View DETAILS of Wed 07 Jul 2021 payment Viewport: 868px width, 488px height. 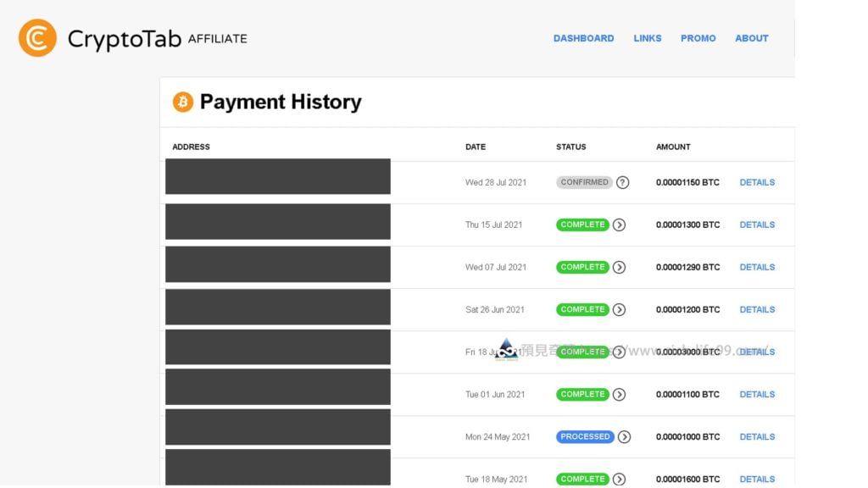pyautogui.click(x=757, y=267)
